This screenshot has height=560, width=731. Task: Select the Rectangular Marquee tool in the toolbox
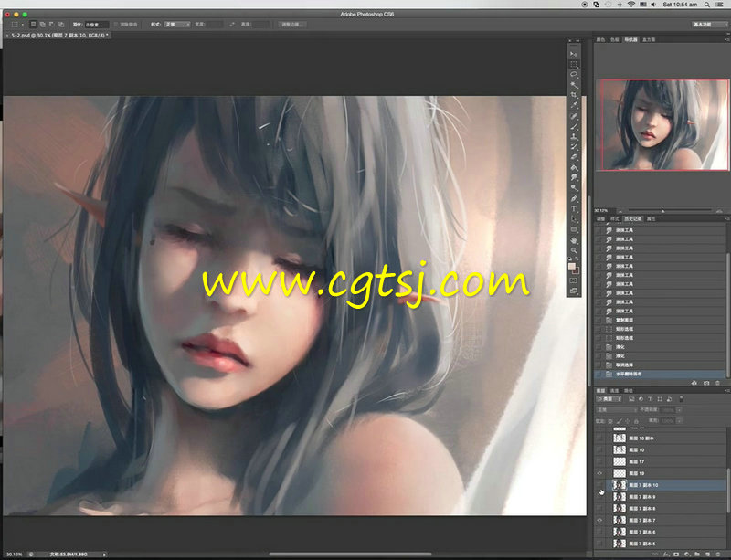574,64
